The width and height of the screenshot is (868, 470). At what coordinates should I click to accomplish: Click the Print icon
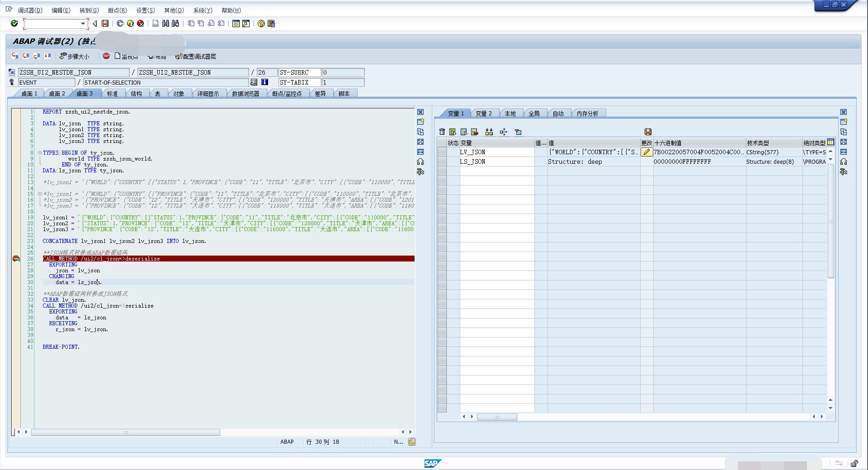tap(156, 24)
